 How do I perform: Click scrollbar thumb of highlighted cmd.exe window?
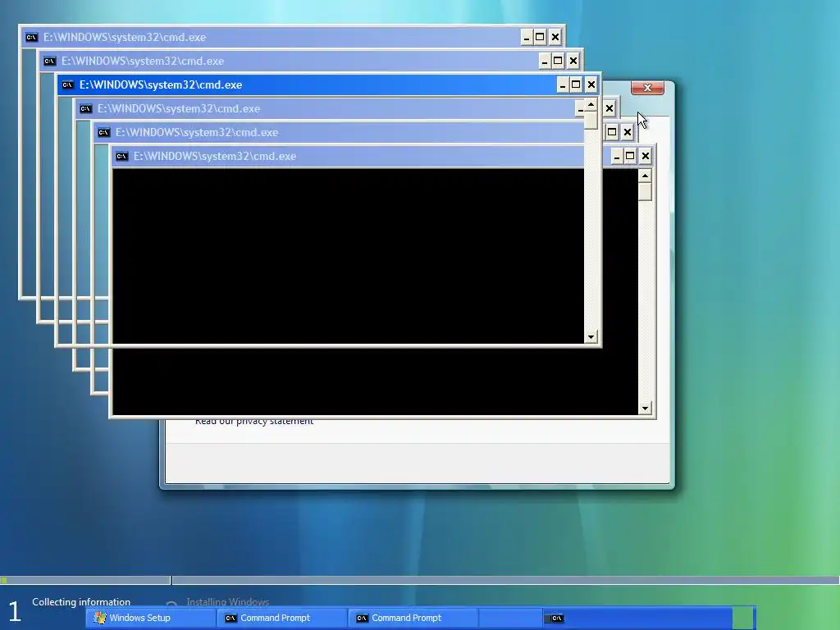[x=591, y=120]
